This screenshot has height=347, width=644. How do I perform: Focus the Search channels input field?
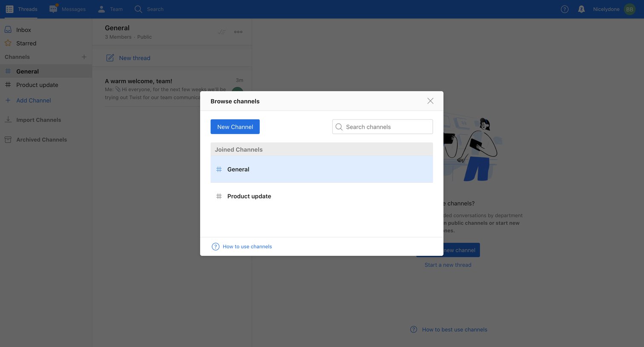[x=382, y=127]
